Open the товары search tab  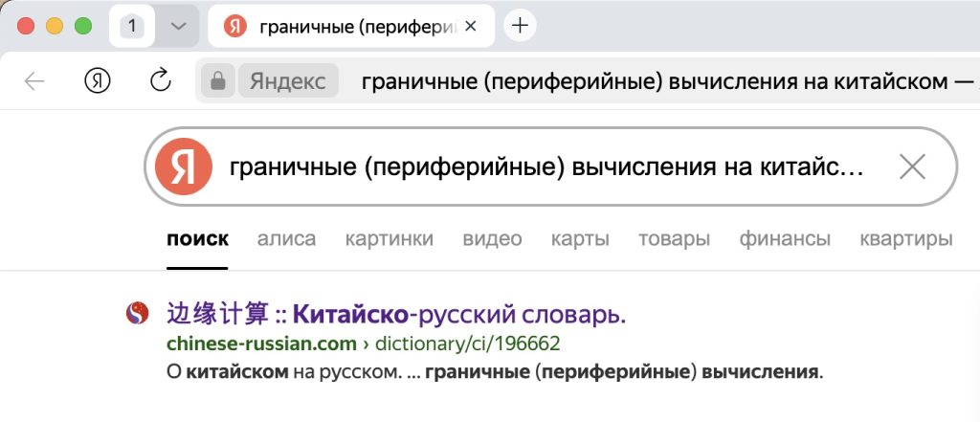pyautogui.click(x=674, y=239)
